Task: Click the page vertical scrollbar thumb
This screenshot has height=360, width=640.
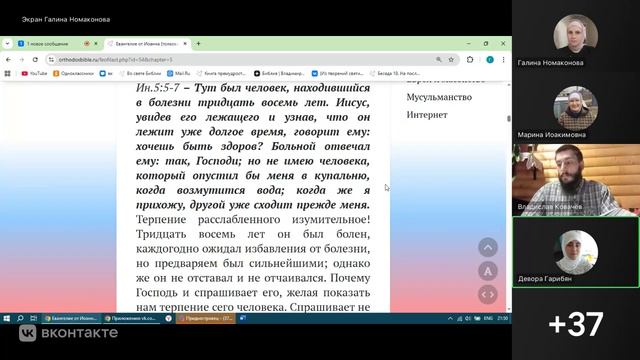Action: click(x=509, y=119)
